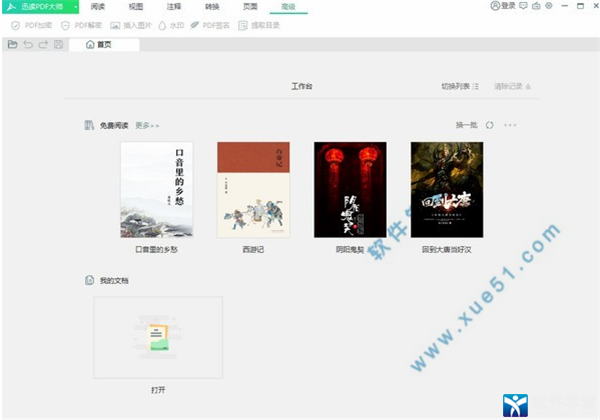600x420 pixels.
Task: Click the PDF解密 decryption tool
Action: (x=82, y=26)
